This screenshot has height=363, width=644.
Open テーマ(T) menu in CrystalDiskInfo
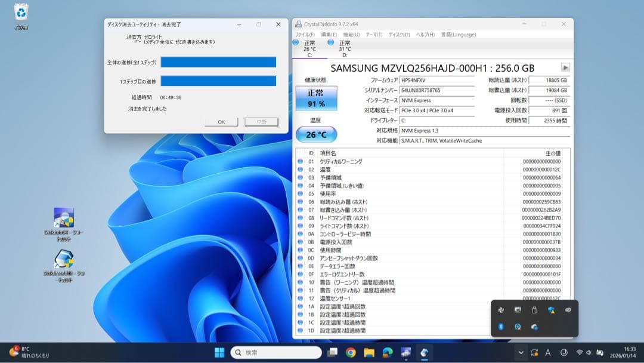tap(374, 35)
